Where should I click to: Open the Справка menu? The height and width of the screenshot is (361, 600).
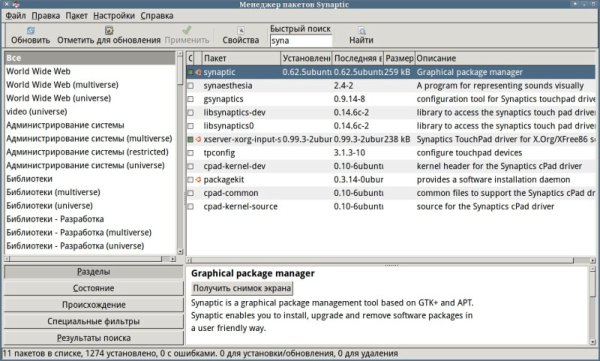coord(157,16)
